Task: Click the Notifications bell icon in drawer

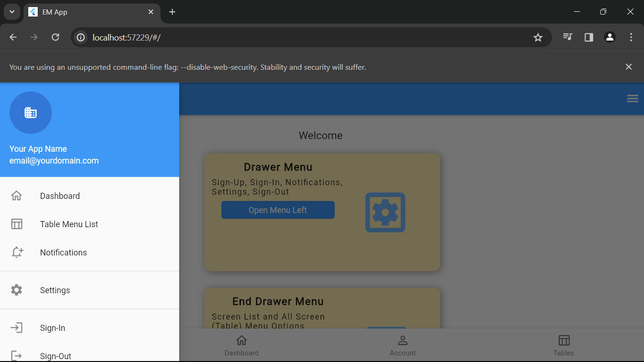Action: 17,252
